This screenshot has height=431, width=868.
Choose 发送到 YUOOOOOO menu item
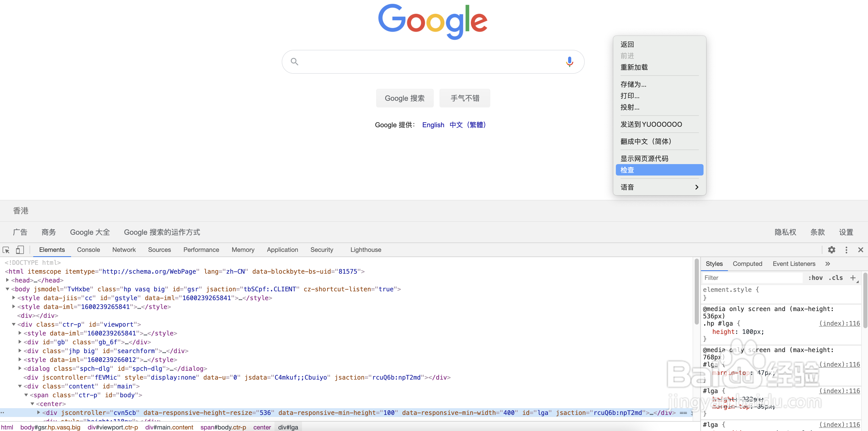point(659,124)
